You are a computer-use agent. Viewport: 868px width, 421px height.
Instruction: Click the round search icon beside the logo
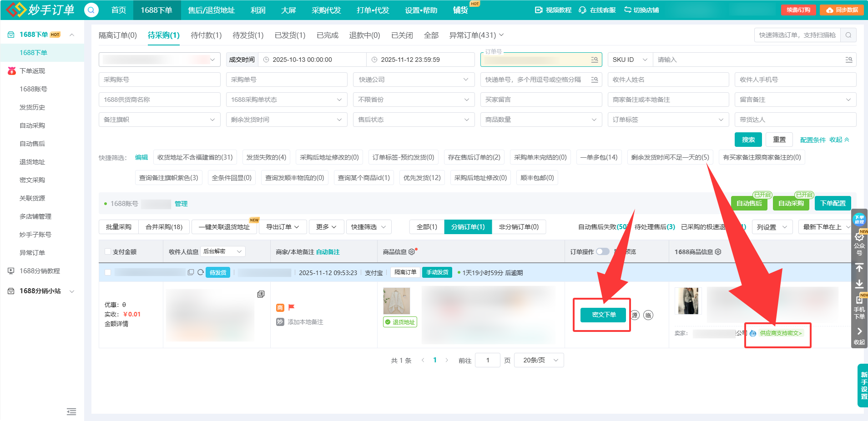(91, 10)
